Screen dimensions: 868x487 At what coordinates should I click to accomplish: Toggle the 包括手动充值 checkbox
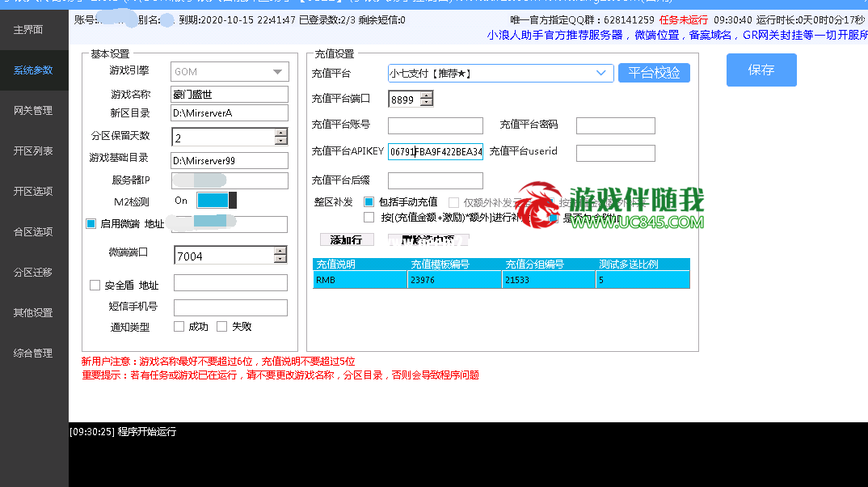(369, 201)
